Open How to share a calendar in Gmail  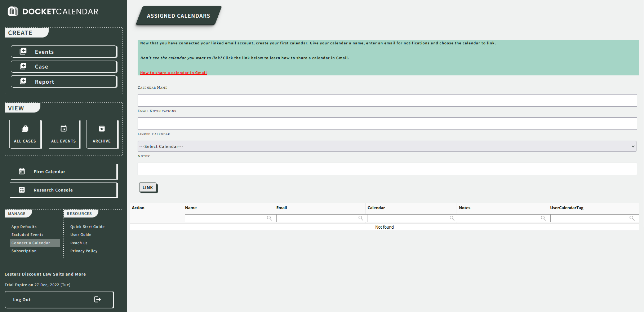tap(173, 73)
